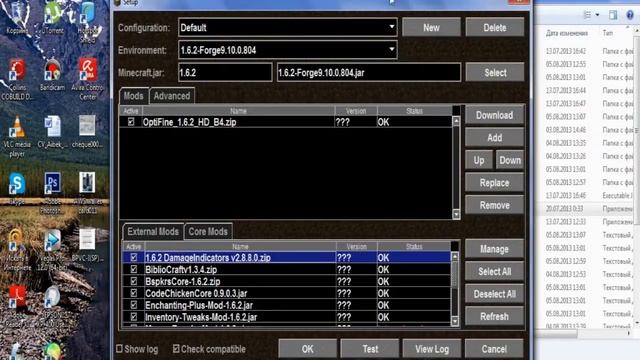Click the External Mods list scroll-up arrow
640x360 pixels.
click(455, 257)
